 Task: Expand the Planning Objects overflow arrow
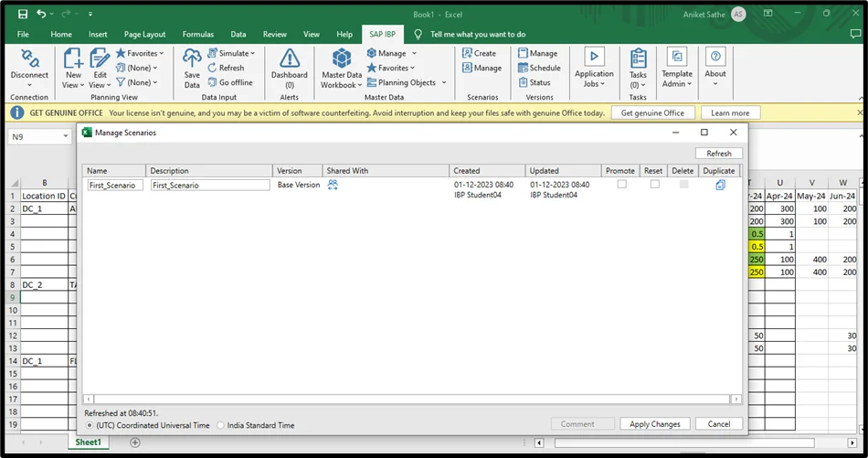[x=443, y=82]
